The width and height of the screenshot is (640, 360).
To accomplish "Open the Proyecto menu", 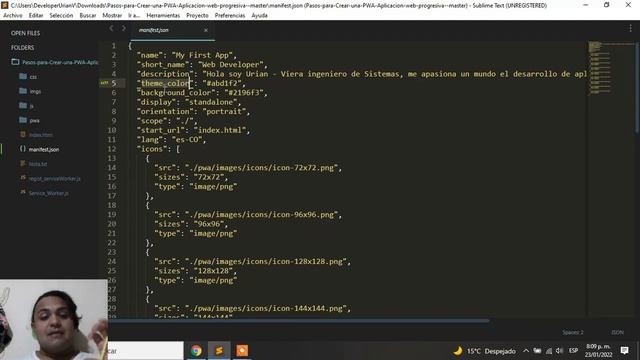I will tap(197, 16).
